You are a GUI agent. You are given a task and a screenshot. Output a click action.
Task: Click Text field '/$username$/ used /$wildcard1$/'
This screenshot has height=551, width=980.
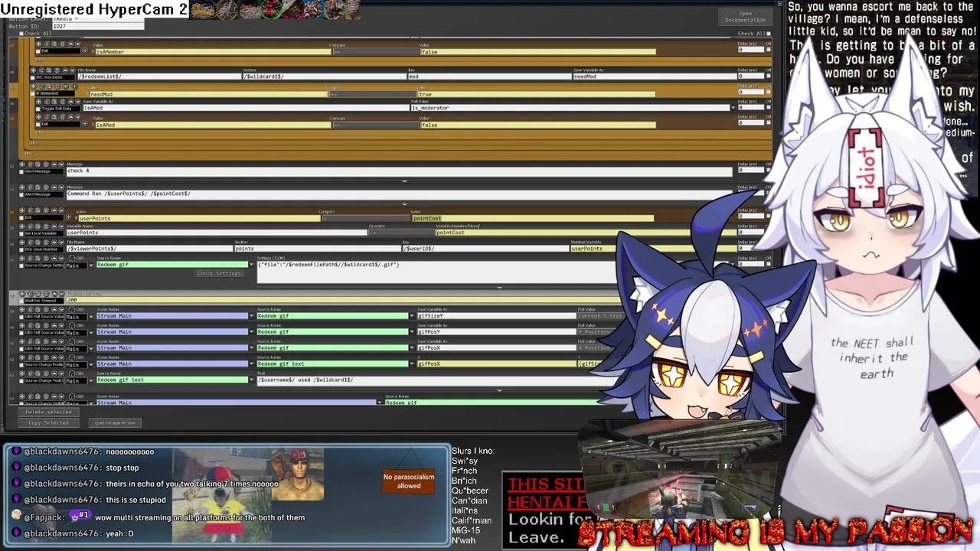(436, 382)
